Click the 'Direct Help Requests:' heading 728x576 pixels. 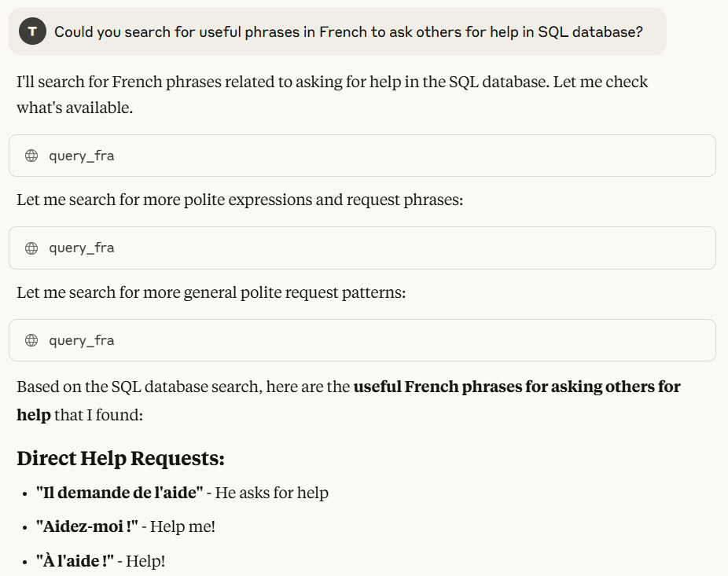(121, 458)
